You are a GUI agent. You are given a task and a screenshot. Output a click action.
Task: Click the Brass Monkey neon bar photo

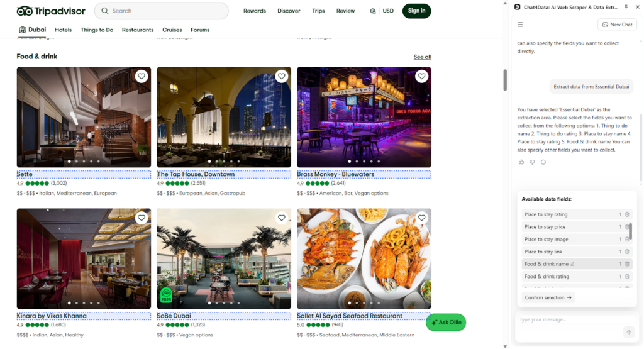(x=364, y=117)
